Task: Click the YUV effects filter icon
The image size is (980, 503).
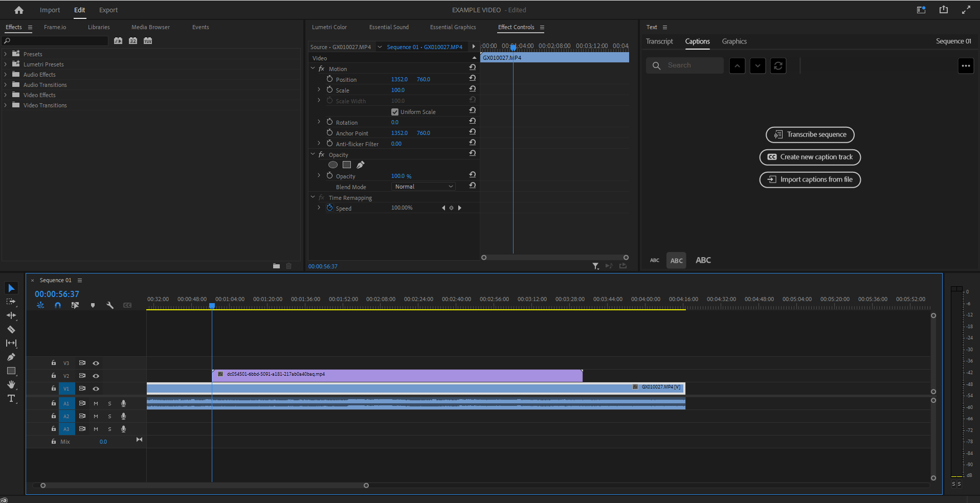Action: point(148,41)
